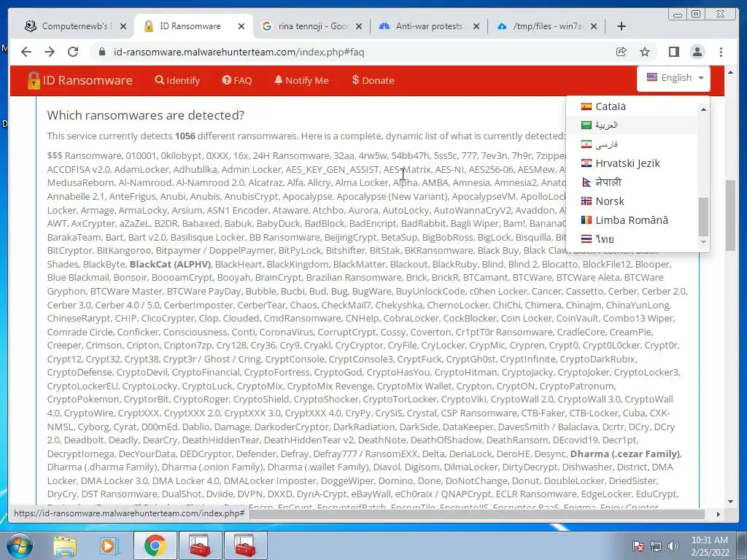Click the taskbar clock showing 10:31 AM
Screen dimensions: 747x560
coord(710,546)
